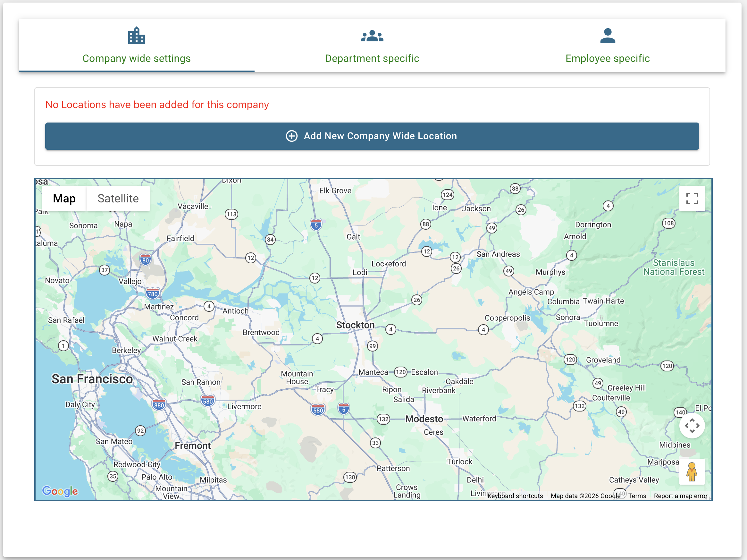Viewport: 747px width, 560px height.
Task: Click the person icon above Employee specific
Action: click(x=608, y=36)
